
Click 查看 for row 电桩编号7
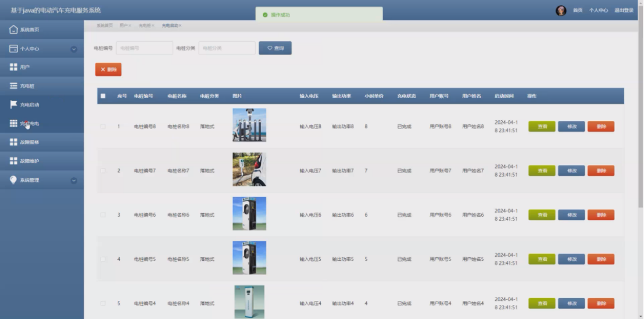542,171
